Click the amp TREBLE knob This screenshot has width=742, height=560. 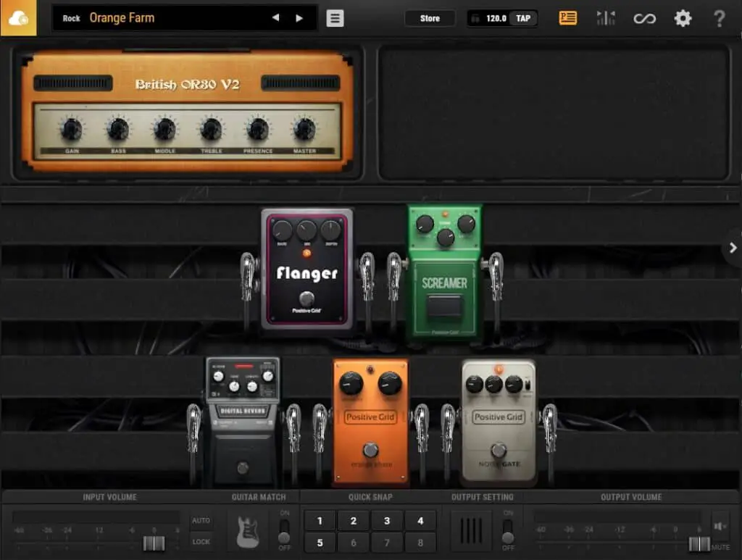pyautogui.click(x=211, y=129)
